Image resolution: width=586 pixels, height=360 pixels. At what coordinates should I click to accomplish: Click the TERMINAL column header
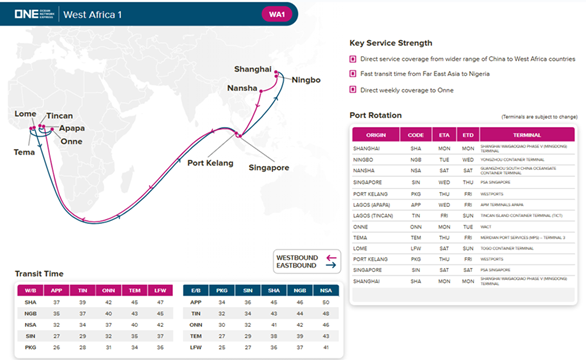click(x=527, y=135)
